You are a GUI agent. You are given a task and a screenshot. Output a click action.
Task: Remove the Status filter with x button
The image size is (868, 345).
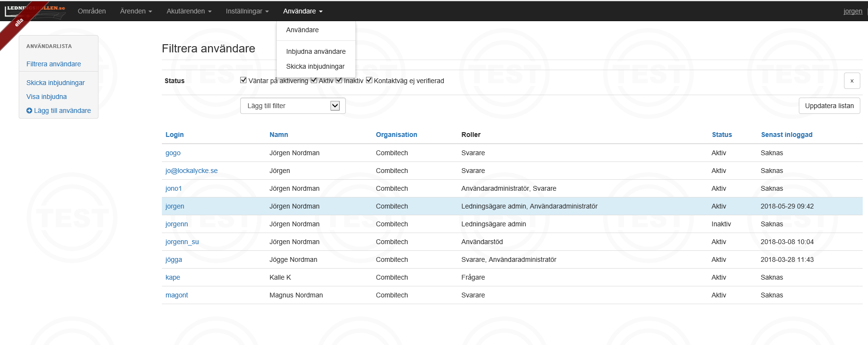[852, 81]
